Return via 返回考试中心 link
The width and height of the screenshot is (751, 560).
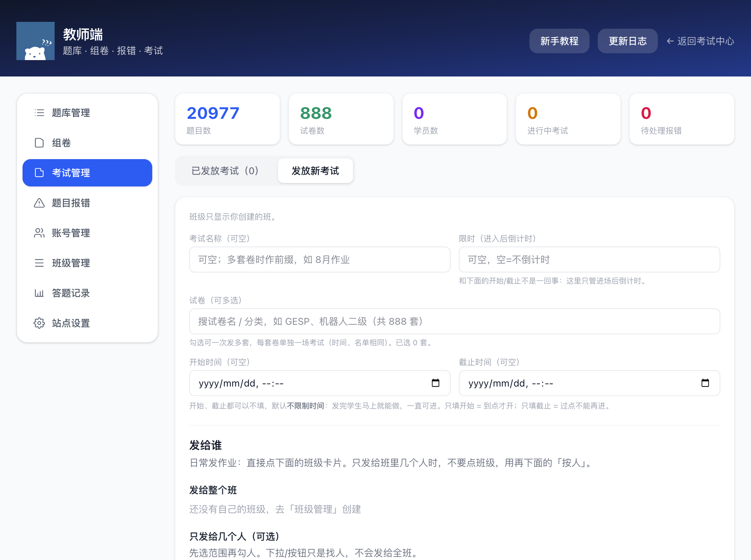700,41
